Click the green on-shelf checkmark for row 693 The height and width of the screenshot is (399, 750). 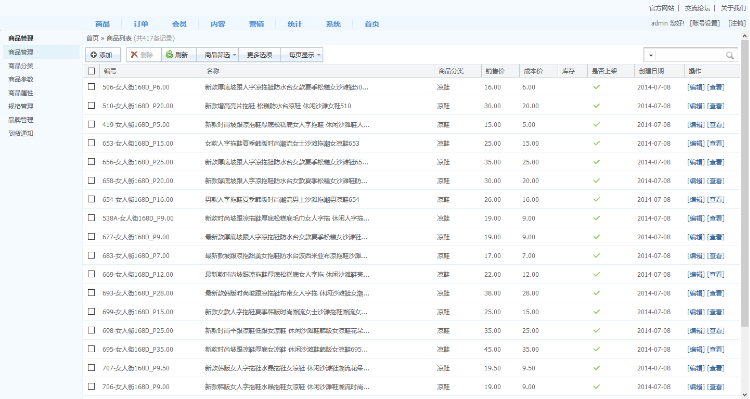coord(596,293)
